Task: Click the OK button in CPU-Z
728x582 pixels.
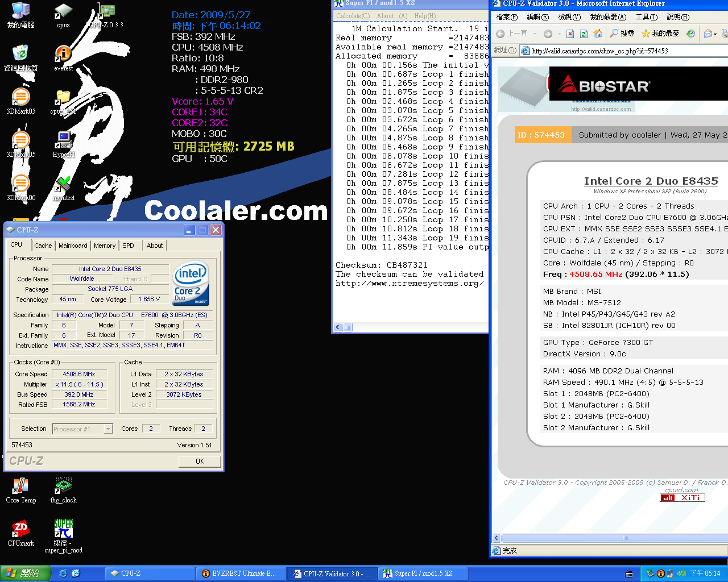Action: (200, 461)
